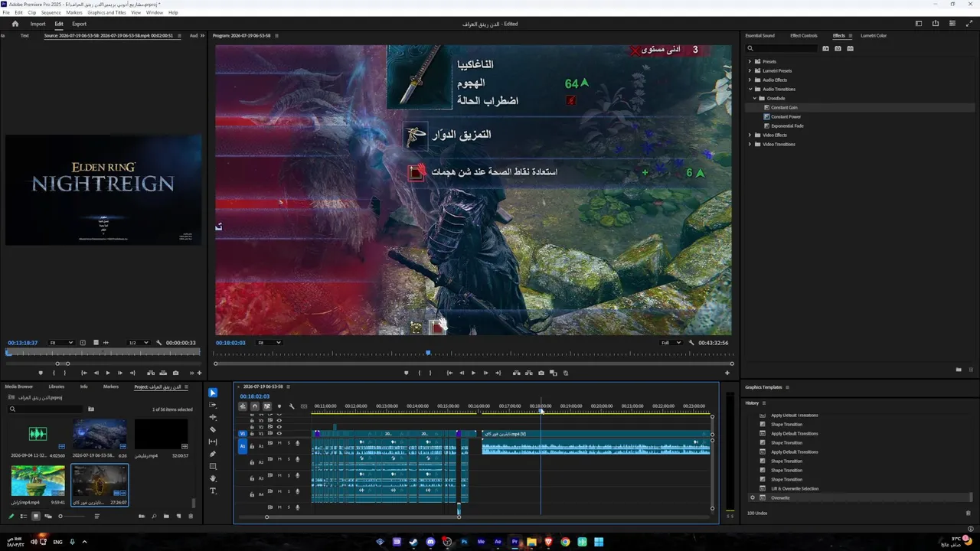Click Program monitor playhead on time ruler
The width and height of the screenshot is (980, 551).
[x=428, y=353]
